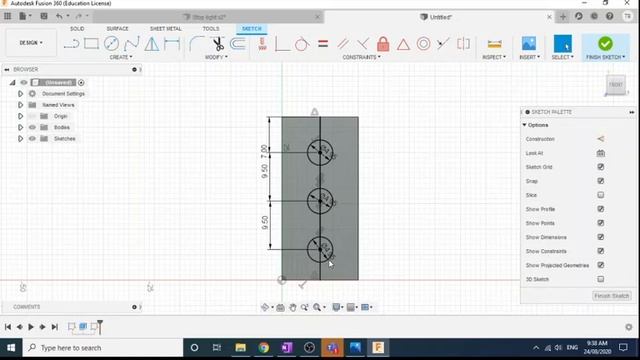Apply the Parallel constraint
Viewport: 640px width, 360px height.
click(343, 44)
